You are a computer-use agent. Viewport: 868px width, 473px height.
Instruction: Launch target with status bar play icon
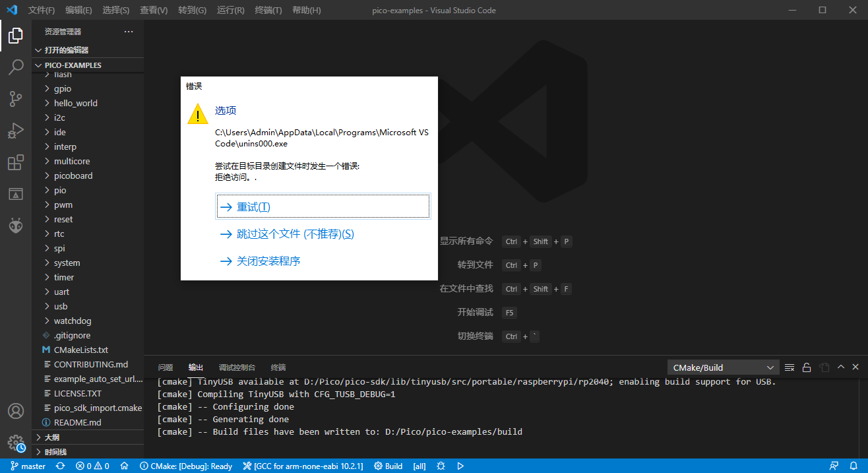(460, 466)
